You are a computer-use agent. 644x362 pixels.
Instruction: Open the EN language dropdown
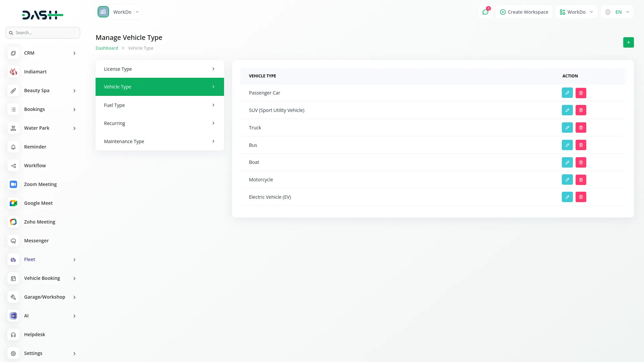618,12
